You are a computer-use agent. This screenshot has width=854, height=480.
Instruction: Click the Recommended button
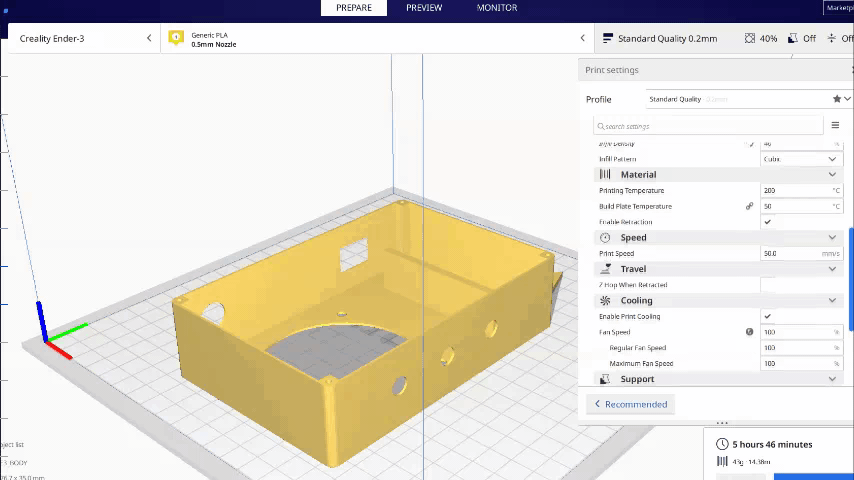pyautogui.click(x=631, y=404)
